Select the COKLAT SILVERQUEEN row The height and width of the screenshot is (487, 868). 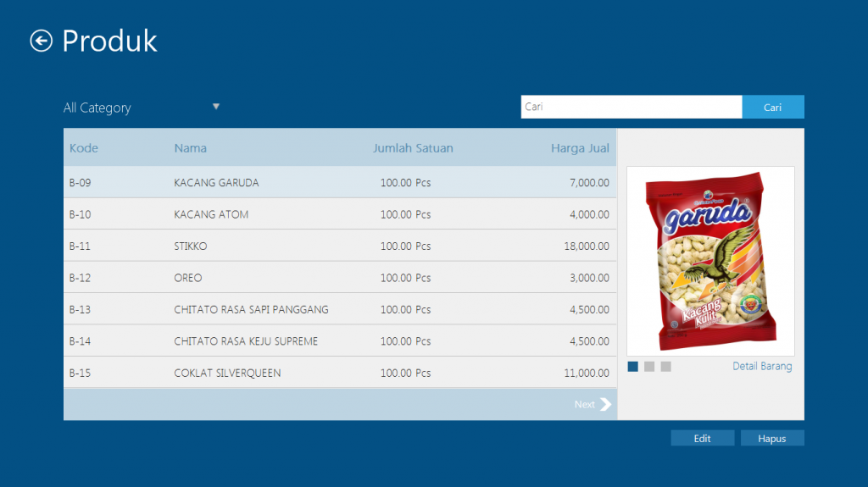coord(339,373)
